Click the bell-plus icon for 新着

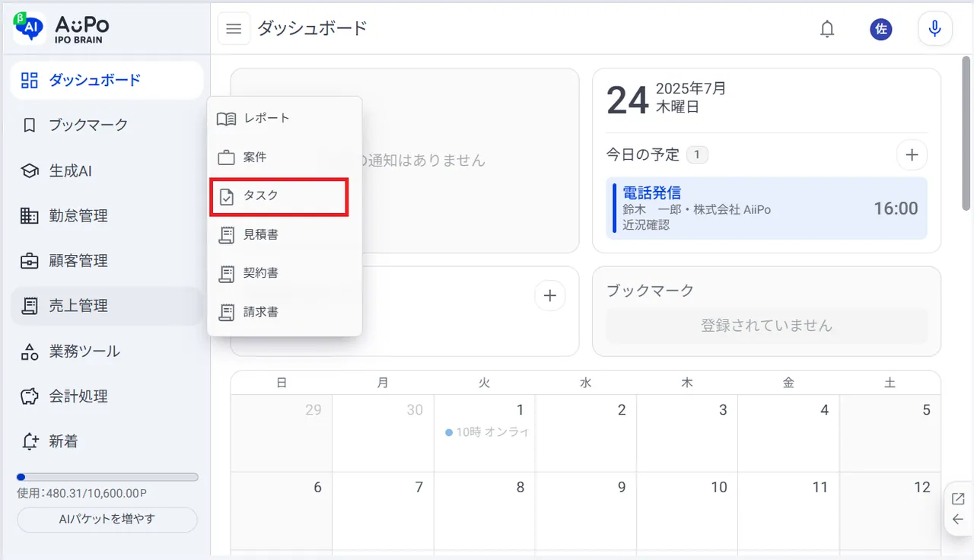30,441
